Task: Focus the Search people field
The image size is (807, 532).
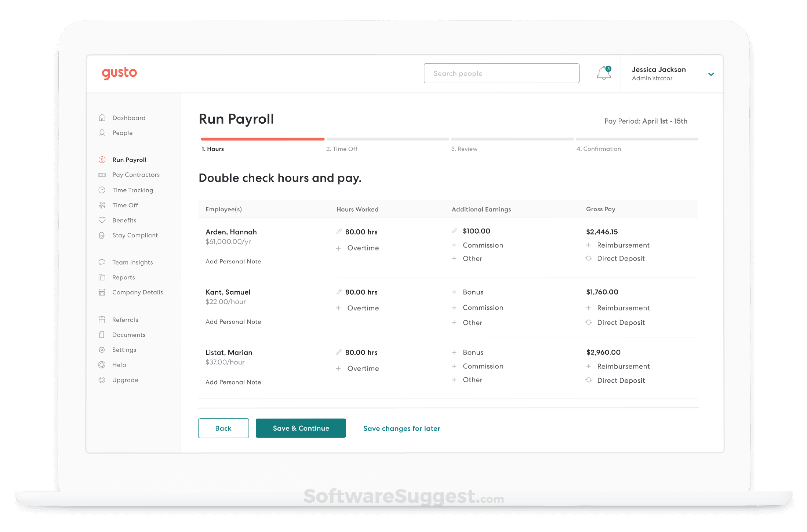Action: pyautogui.click(x=502, y=73)
